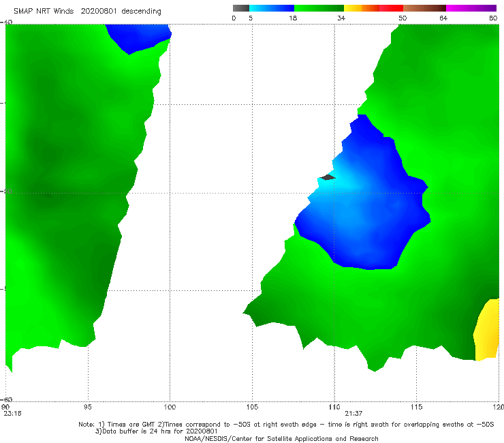Click swath time label '21:37'
The image size is (504, 443).
point(353,414)
